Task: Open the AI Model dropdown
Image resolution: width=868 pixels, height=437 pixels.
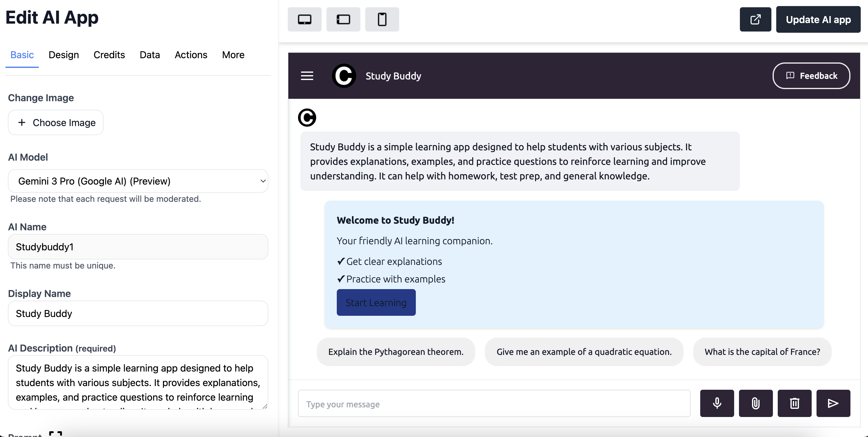Action: point(138,181)
